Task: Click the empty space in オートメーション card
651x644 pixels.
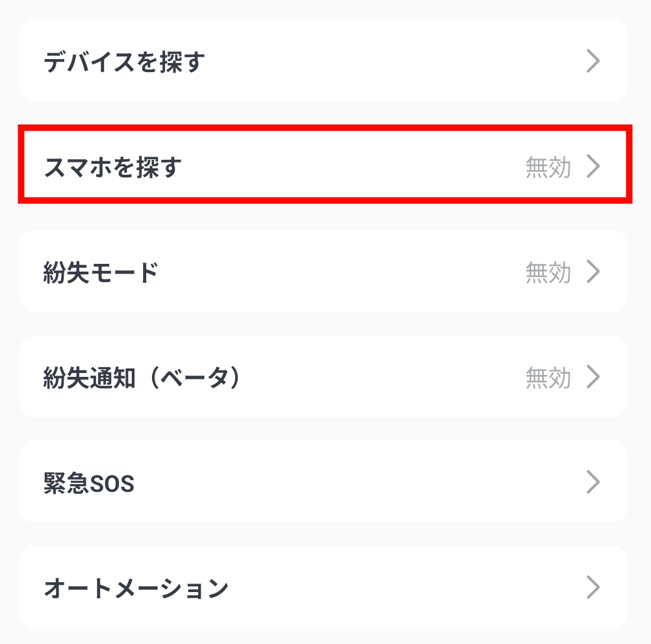Action: (x=403, y=588)
